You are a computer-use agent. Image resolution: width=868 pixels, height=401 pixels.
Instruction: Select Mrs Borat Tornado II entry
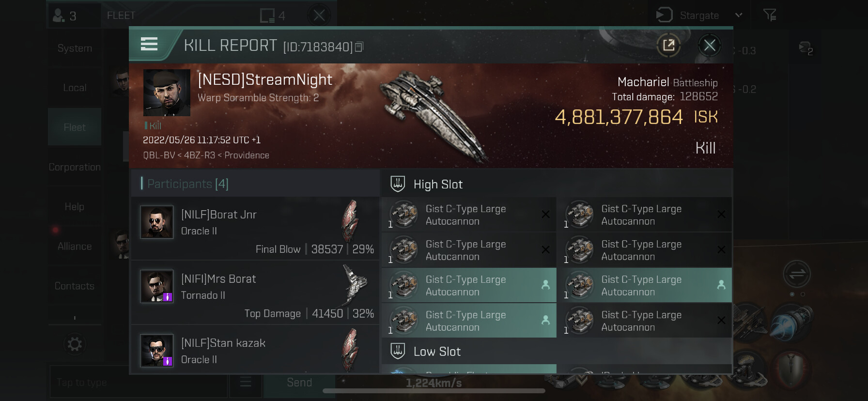coord(255,293)
